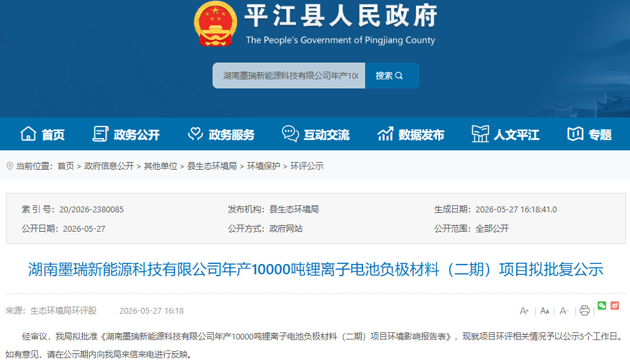Click the home icon beside 首页

point(28,134)
